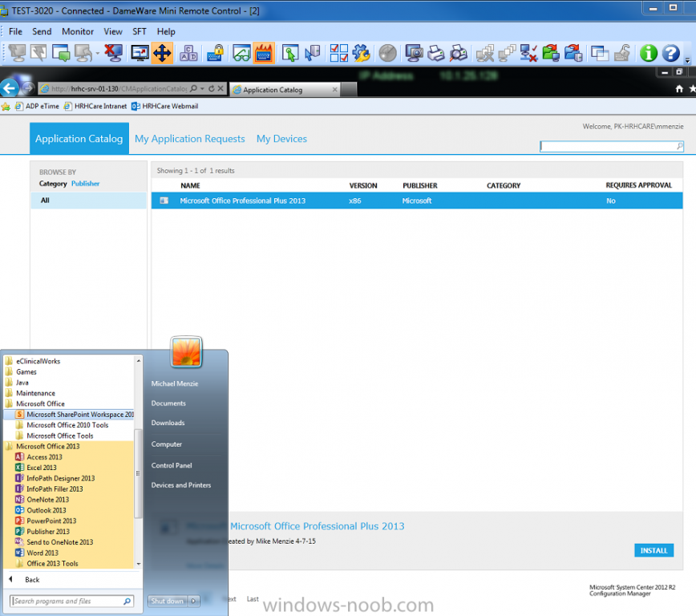Screen dimensions: 696x616
Task: Click the green folder transfer icon
Action: pos(551,53)
